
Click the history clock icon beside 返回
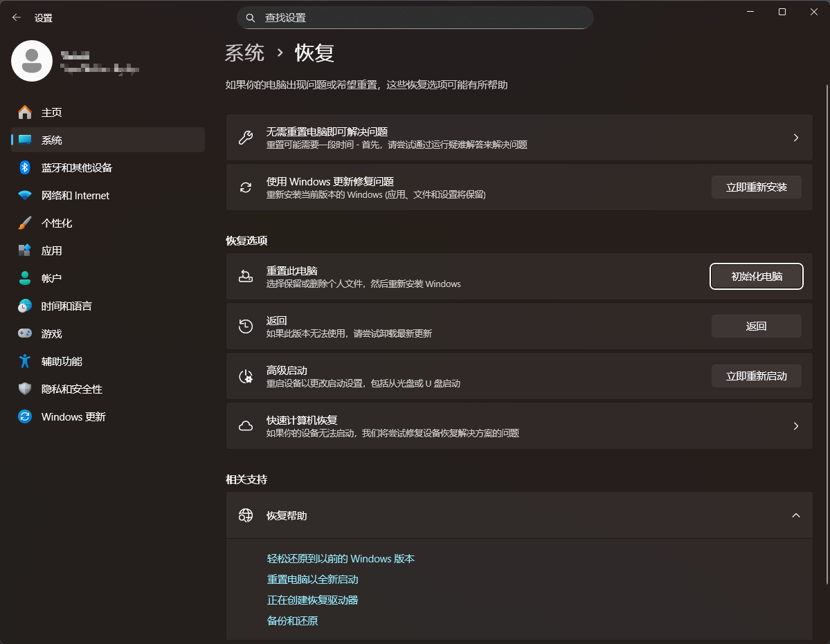[246, 326]
